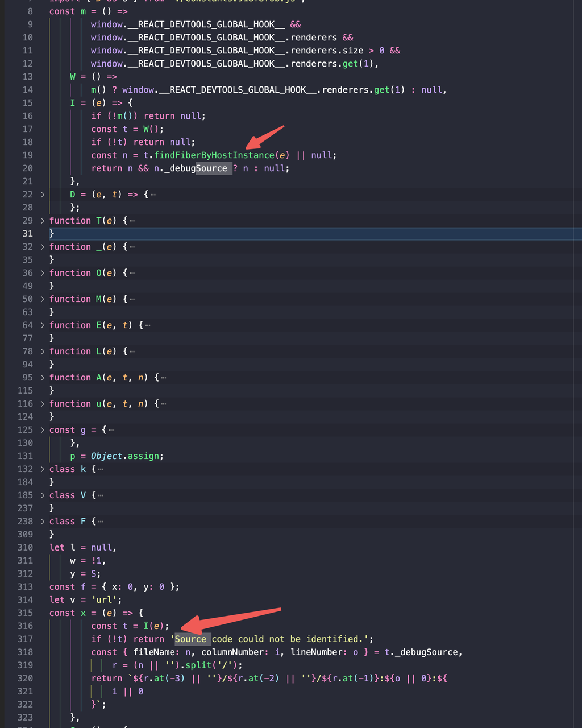Expand the folded class F
The height and width of the screenshot is (728, 582).
pyautogui.click(x=43, y=521)
